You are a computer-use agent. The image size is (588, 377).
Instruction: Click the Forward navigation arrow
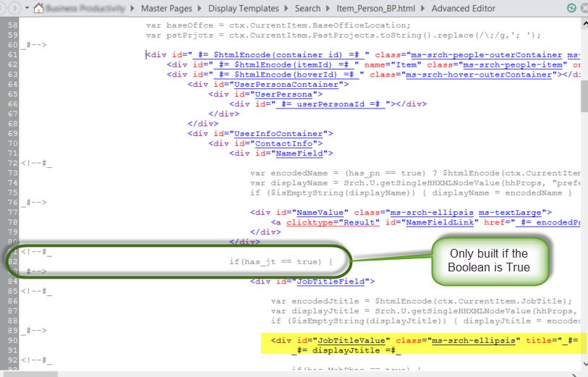click(x=15, y=9)
